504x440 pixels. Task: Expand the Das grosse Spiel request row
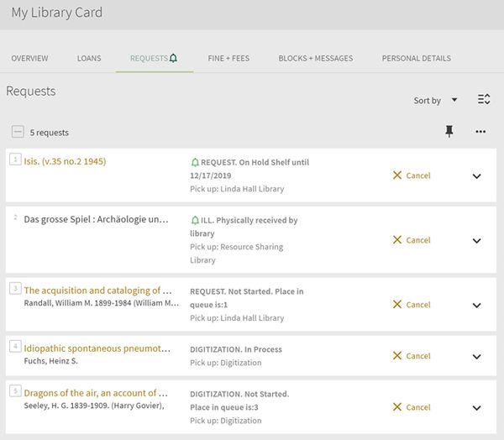coord(476,241)
